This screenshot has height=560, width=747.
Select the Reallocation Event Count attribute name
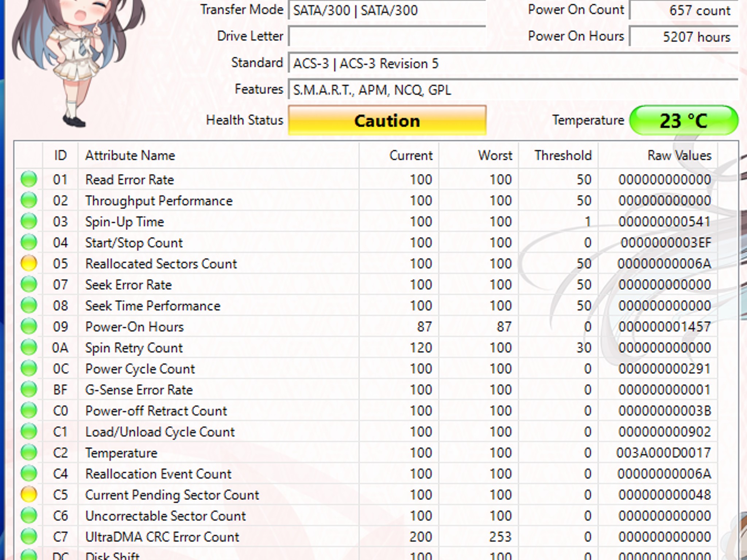click(158, 474)
